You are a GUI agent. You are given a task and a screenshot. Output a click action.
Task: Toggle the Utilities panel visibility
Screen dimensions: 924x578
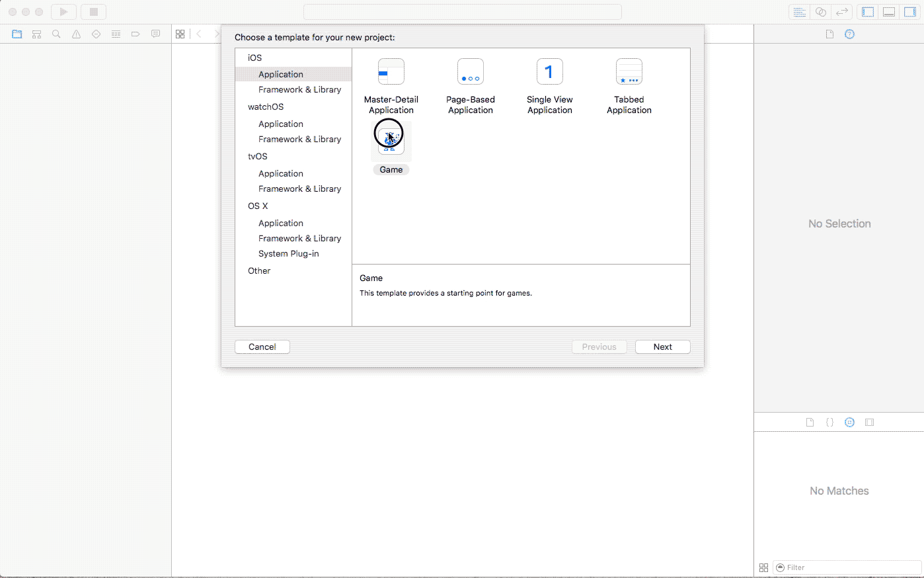(x=911, y=12)
